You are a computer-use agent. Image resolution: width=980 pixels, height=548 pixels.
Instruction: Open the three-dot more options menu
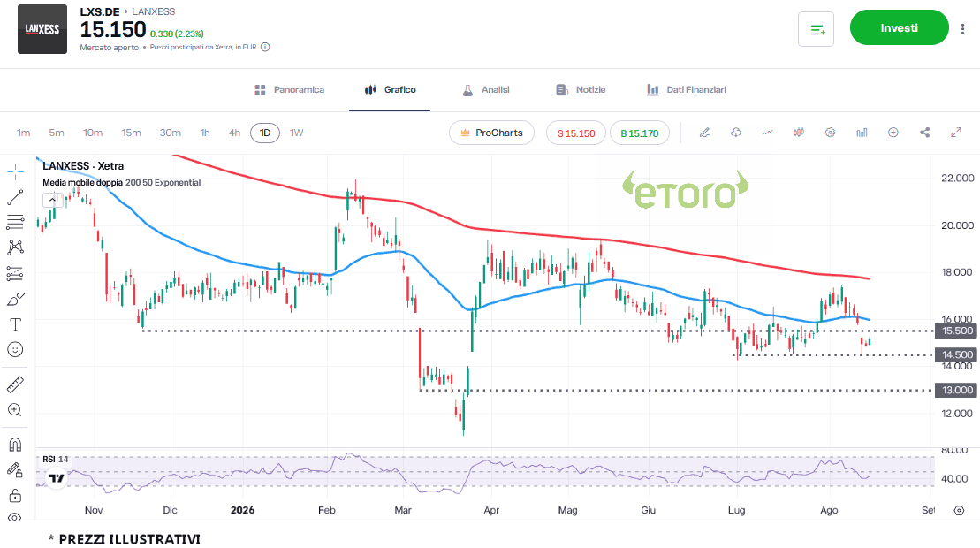point(962,29)
